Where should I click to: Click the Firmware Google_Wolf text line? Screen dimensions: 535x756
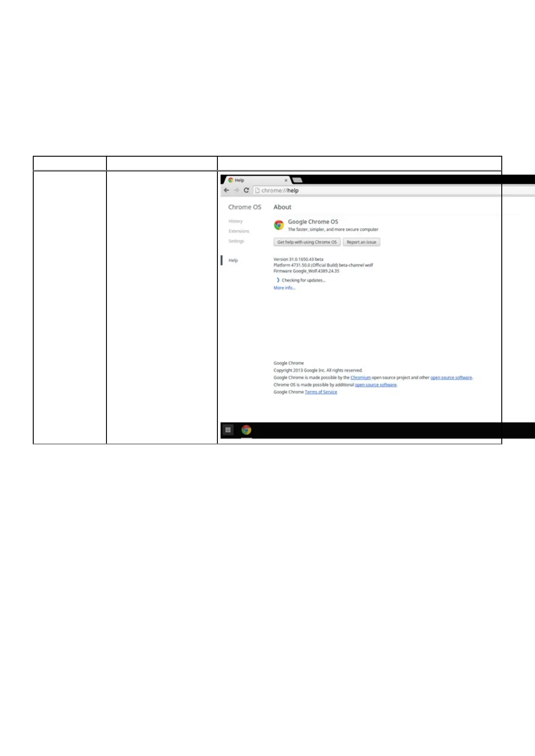[x=306, y=271]
